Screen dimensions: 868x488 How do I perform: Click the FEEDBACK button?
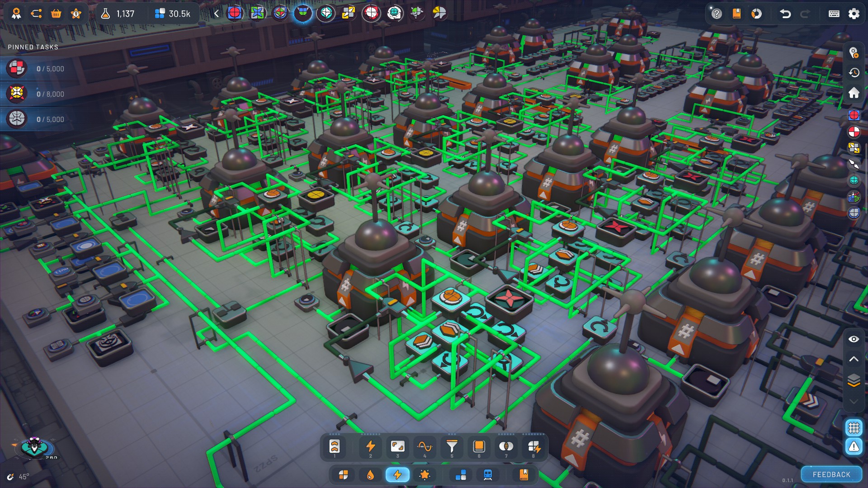pyautogui.click(x=831, y=474)
